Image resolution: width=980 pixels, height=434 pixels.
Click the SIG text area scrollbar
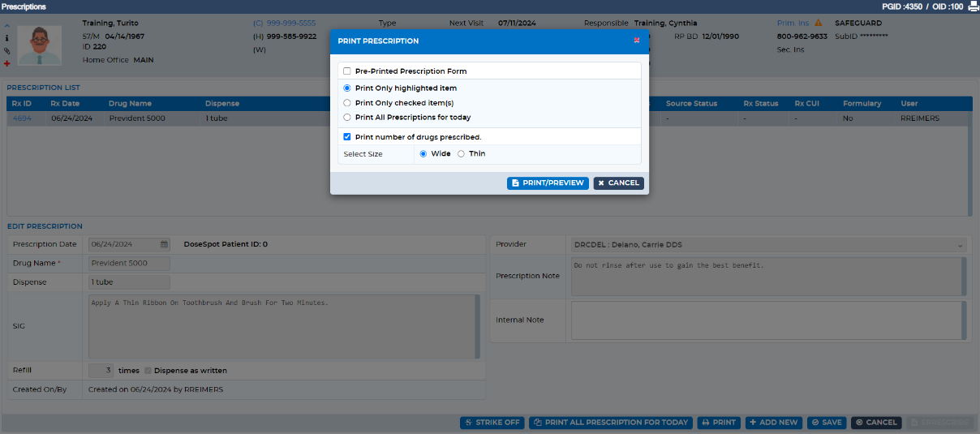click(x=477, y=326)
